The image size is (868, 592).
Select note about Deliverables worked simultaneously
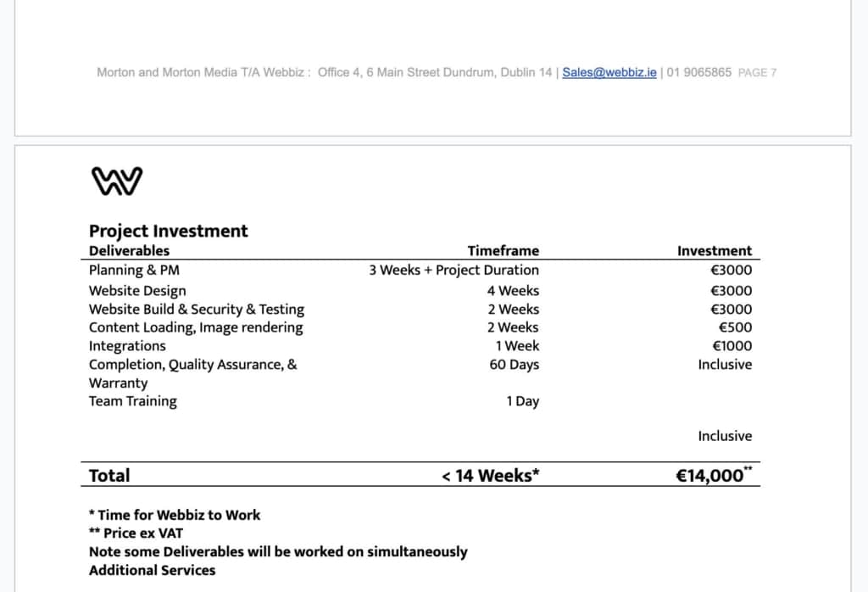tap(278, 552)
